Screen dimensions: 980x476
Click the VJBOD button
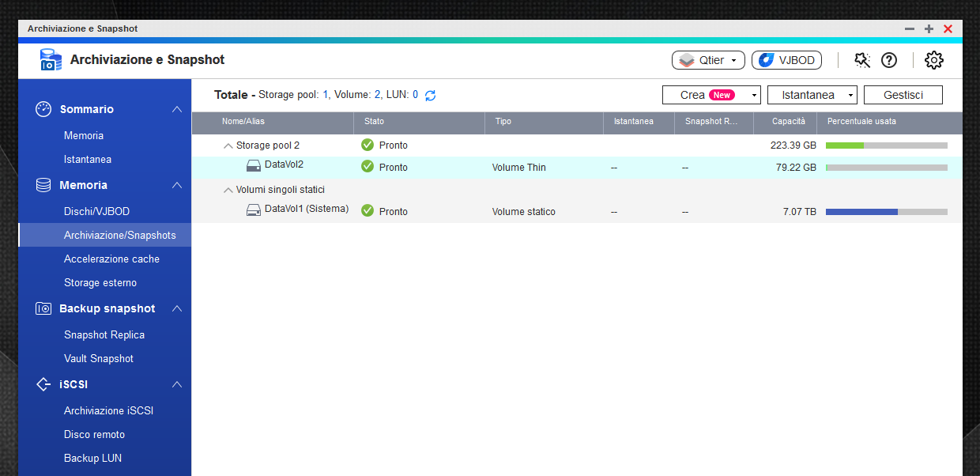tap(787, 60)
